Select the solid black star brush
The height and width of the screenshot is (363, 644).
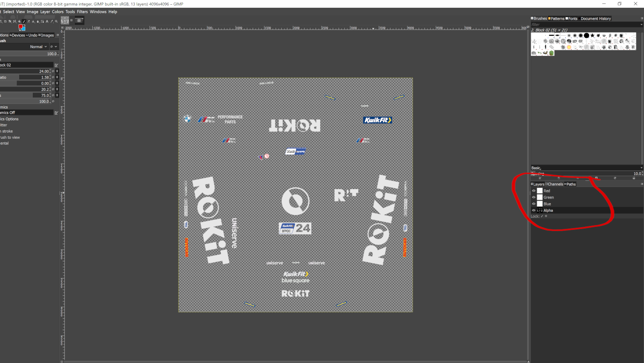pyautogui.click(x=592, y=36)
